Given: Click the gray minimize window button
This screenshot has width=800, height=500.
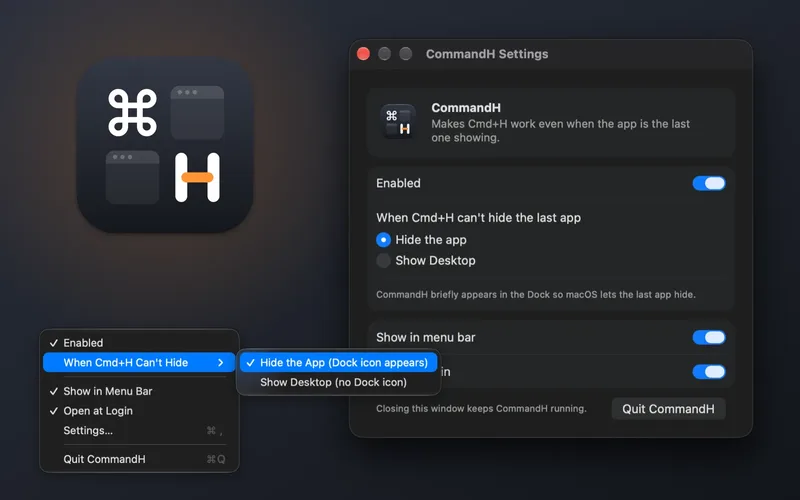Looking at the screenshot, I should coord(385,54).
